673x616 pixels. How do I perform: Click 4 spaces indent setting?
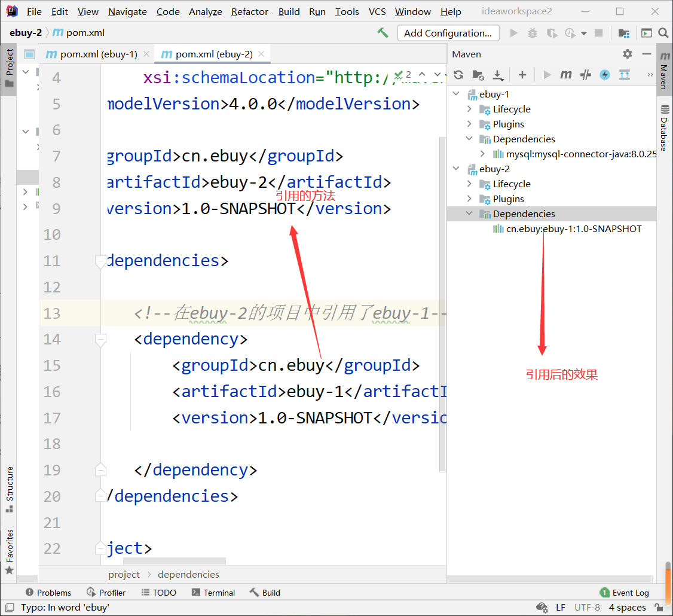tap(627, 608)
